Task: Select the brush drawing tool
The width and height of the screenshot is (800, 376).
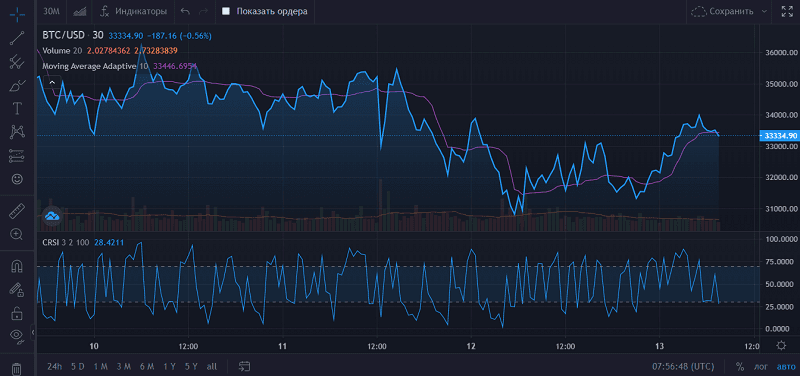Action: 17,85
